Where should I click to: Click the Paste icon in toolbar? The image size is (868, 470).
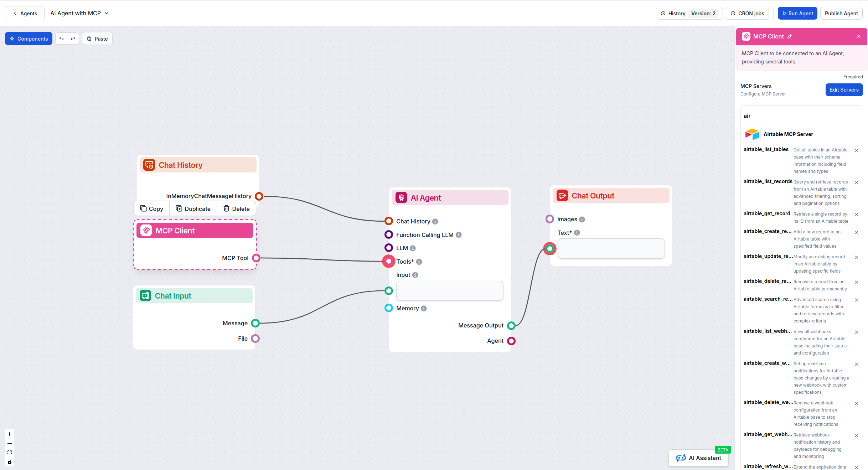coord(89,38)
